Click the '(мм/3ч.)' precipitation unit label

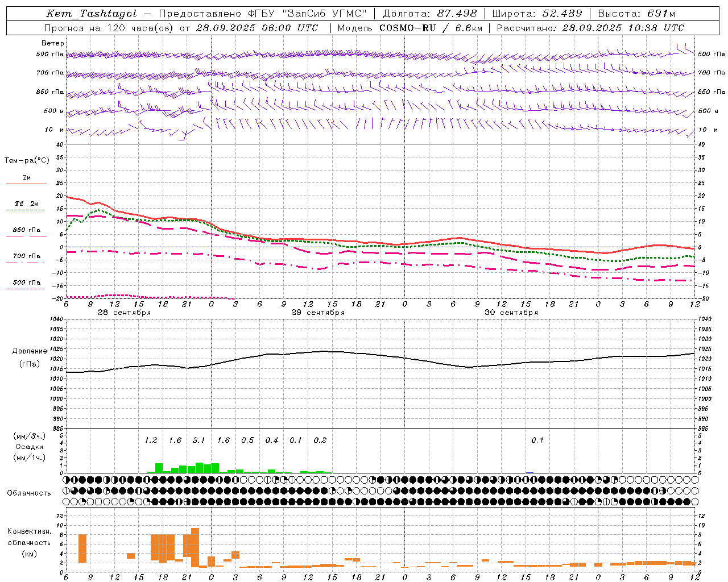coord(30,436)
